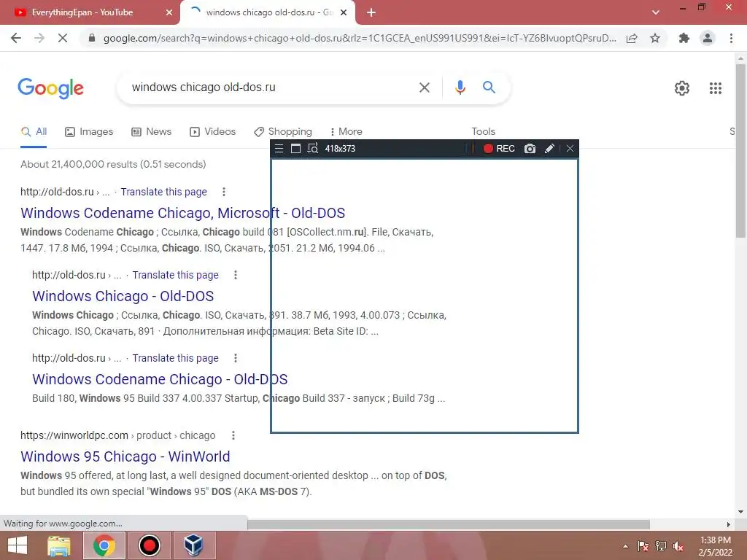Go to the Google logo homepage
The height and width of the screenshot is (560, 747).
(x=50, y=88)
